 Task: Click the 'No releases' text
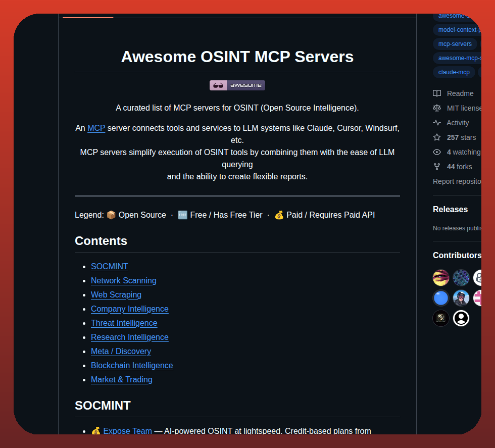tap(457, 228)
